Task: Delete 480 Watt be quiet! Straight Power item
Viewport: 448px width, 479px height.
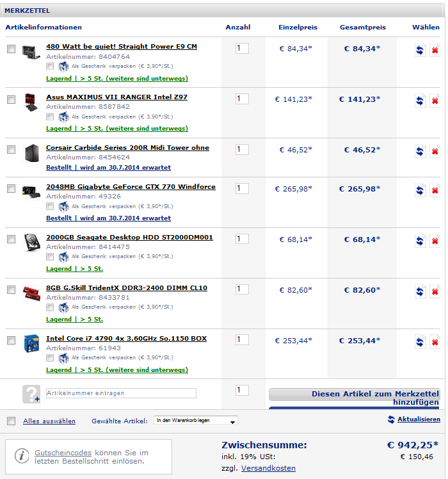Action: [x=435, y=50]
